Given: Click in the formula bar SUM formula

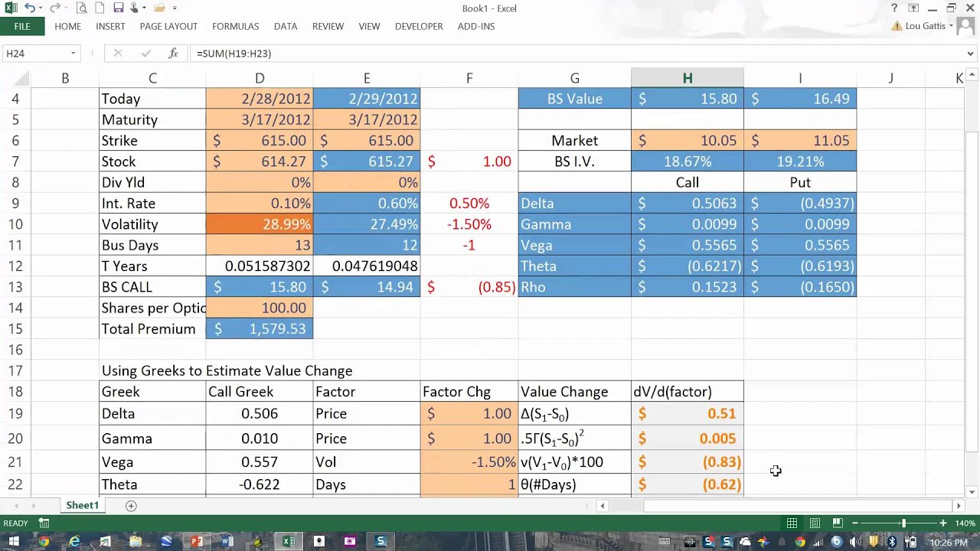Looking at the screenshot, I should point(234,54).
